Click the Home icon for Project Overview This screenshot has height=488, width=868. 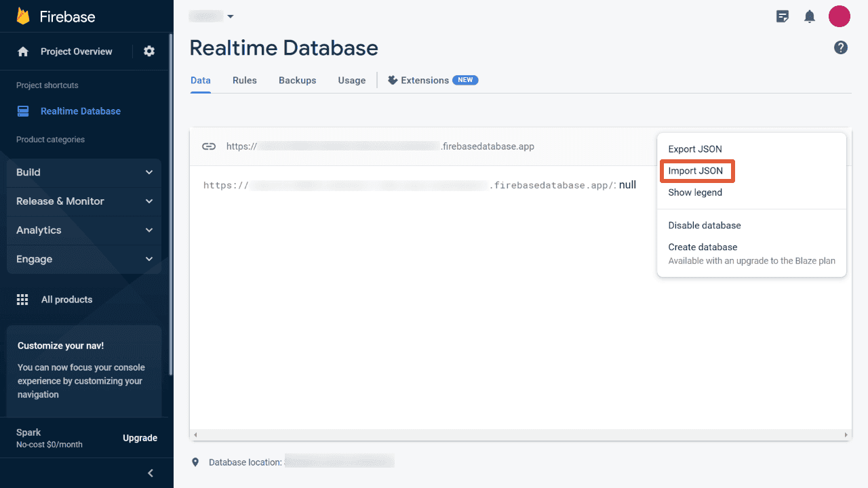23,51
